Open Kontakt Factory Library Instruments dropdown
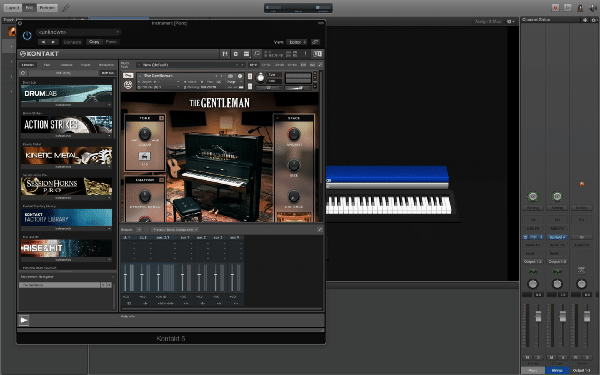600x375 pixels. 63,229
